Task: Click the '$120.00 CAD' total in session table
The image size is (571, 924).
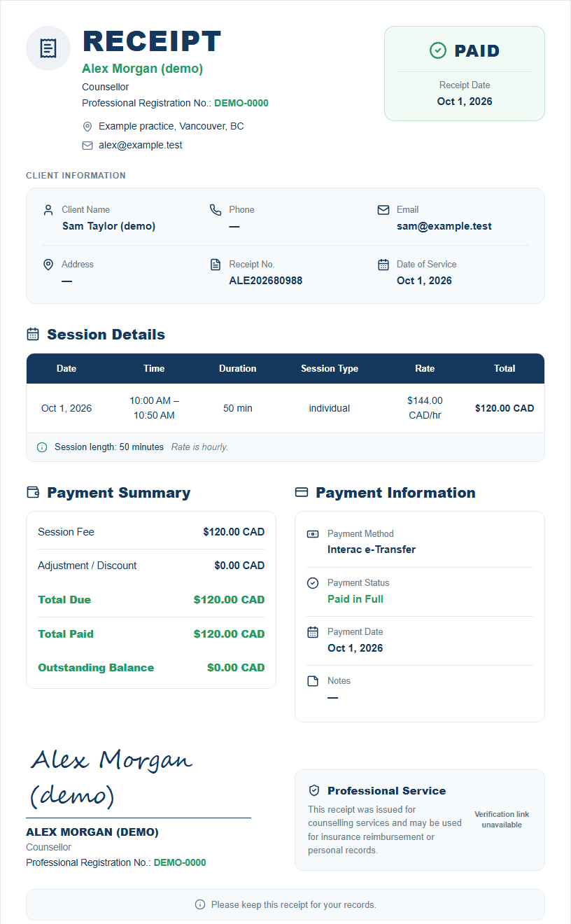Action: pyautogui.click(x=505, y=408)
